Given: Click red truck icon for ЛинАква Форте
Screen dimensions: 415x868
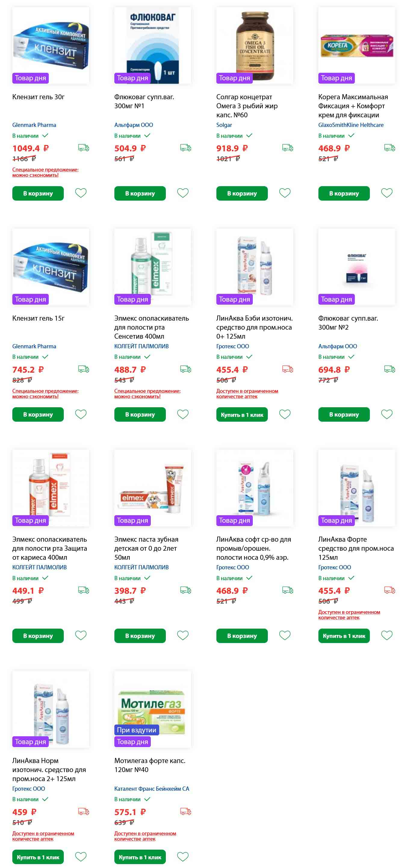Looking at the screenshot, I should [x=389, y=590].
